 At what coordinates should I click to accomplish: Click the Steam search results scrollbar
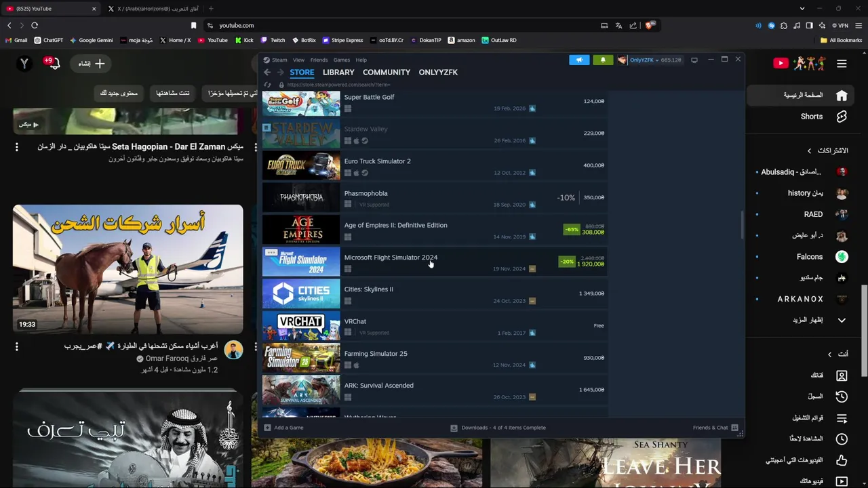click(x=742, y=224)
